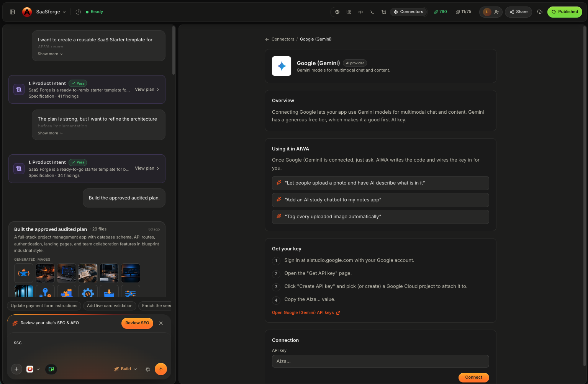Click the chat panel scrollbar
Screen dimensions: 588x384
[x=174, y=50]
